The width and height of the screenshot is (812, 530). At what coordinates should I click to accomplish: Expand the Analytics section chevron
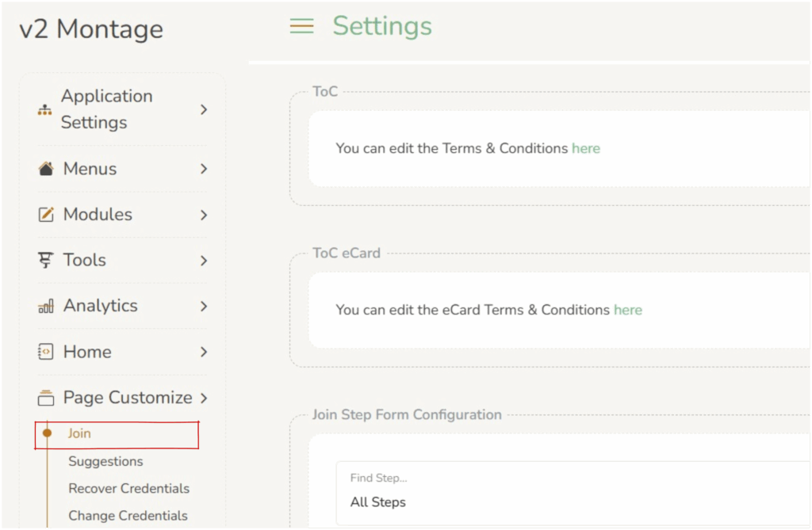click(x=204, y=306)
